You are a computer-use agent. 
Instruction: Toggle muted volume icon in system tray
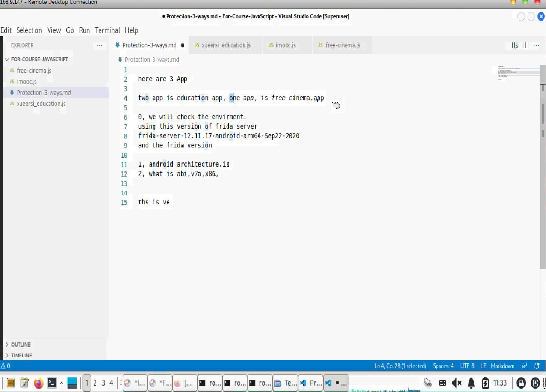click(x=456, y=383)
